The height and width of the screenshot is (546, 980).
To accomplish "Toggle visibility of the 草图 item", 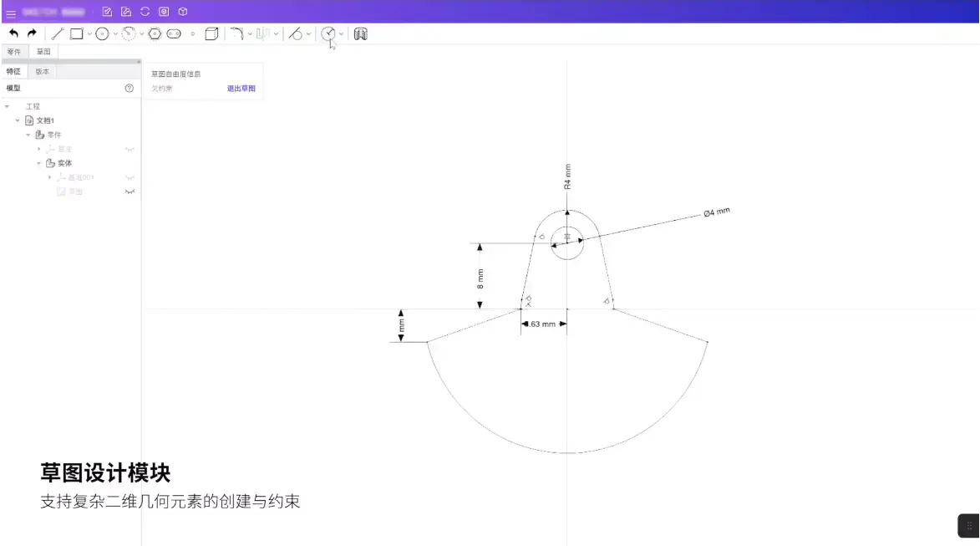I will (x=129, y=191).
